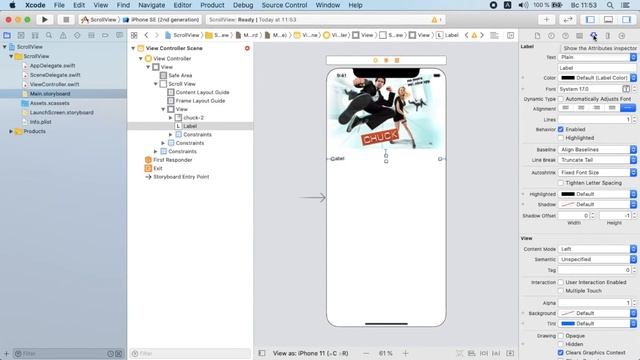Collapse the View Controller Scene
The width and height of the screenshot is (640, 360).
(133, 48)
